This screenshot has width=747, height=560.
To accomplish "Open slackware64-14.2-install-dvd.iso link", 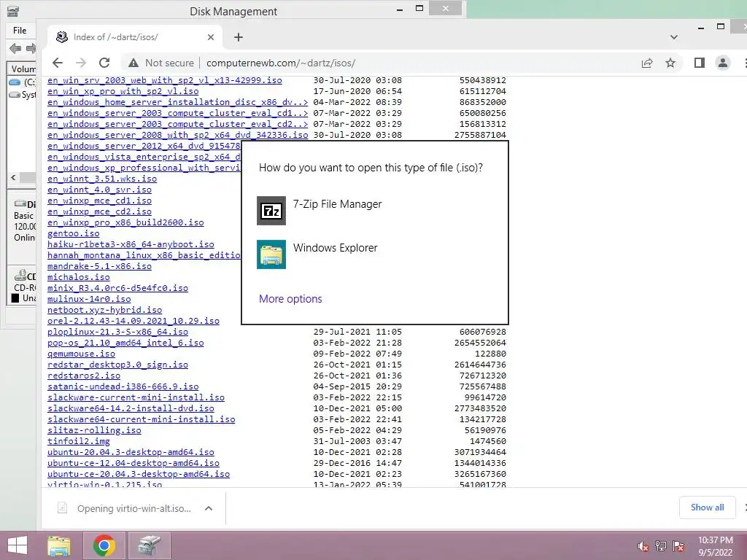I will (x=131, y=408).
